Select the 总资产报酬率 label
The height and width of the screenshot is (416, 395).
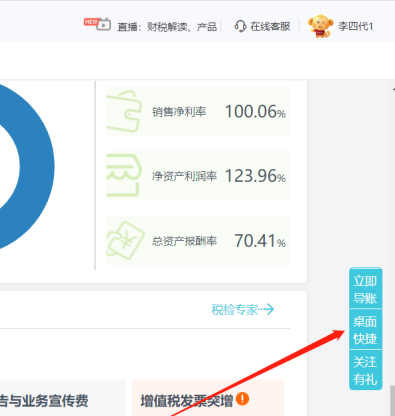coord(184,241)
